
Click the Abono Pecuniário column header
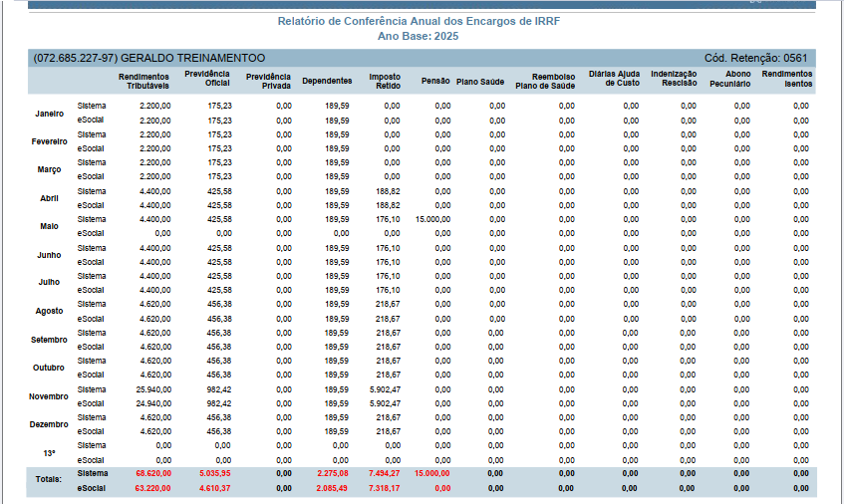point(729,79)
